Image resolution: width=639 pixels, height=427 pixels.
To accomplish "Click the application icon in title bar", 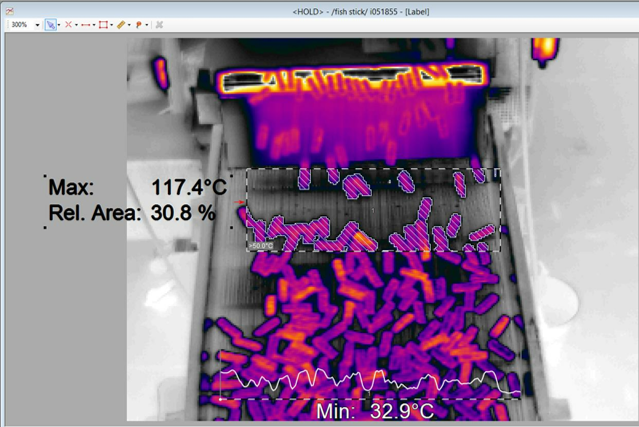I will (9, 9).
